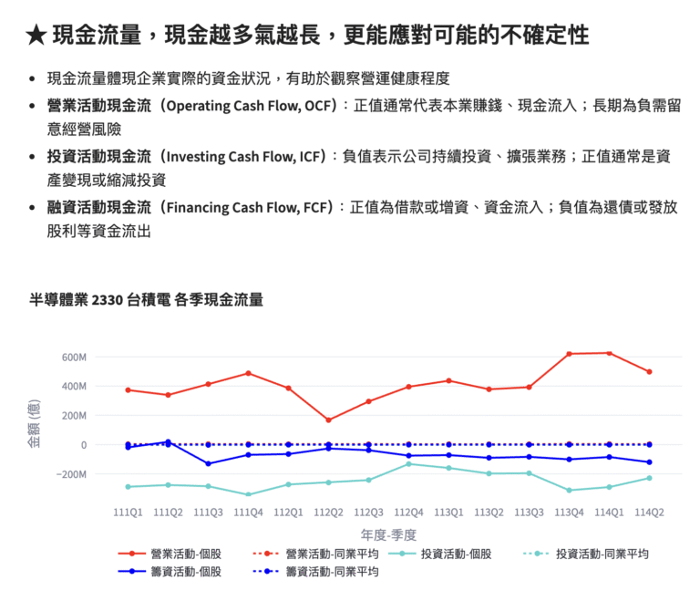Click the teal data point at 111Q1
Viewport: 700px width, 591px height.
128,487
